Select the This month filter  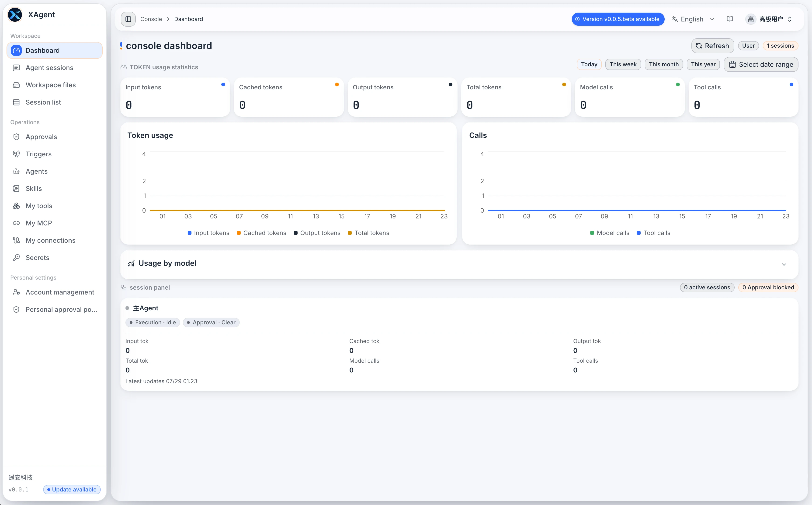[x=663, y=64]
